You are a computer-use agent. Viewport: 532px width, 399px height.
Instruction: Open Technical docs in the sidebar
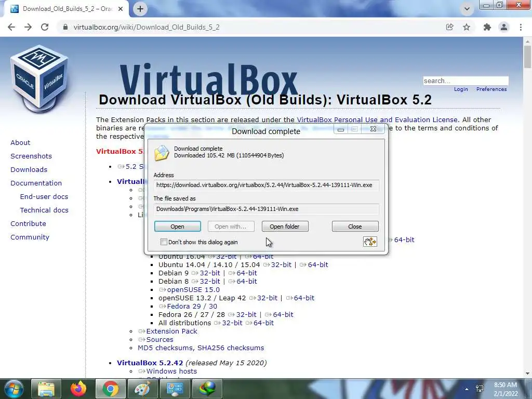(x=44, y=210)
